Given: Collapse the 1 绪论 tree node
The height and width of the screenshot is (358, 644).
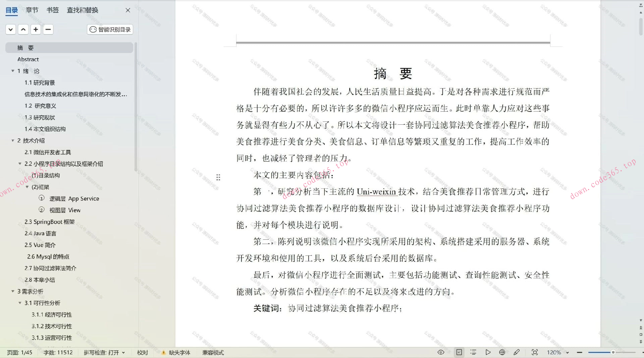Looking at the screenshot, I should pyautogui.click(x=12, y=71).
